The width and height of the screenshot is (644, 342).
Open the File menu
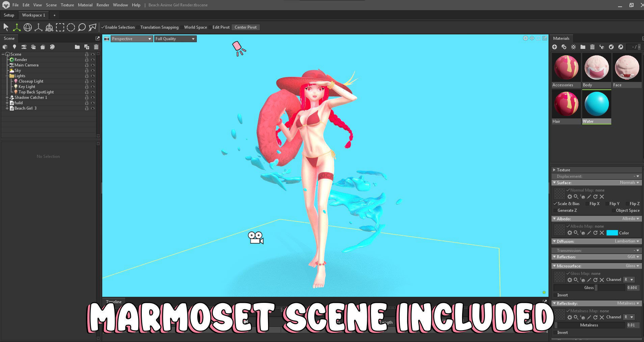(16, 5)
